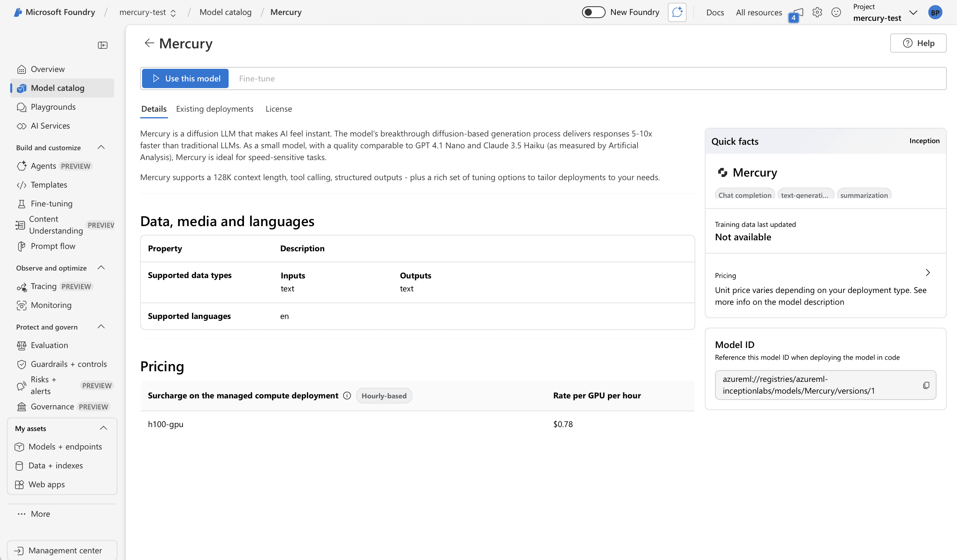The image size is (957, 560).
Task: Open Pricing details chevron in Quick facts
Action: (x=927, y=273)
